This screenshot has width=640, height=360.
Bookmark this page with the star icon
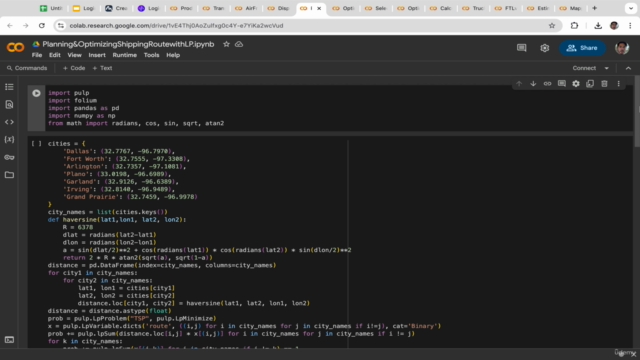click(x=552, y=26)
